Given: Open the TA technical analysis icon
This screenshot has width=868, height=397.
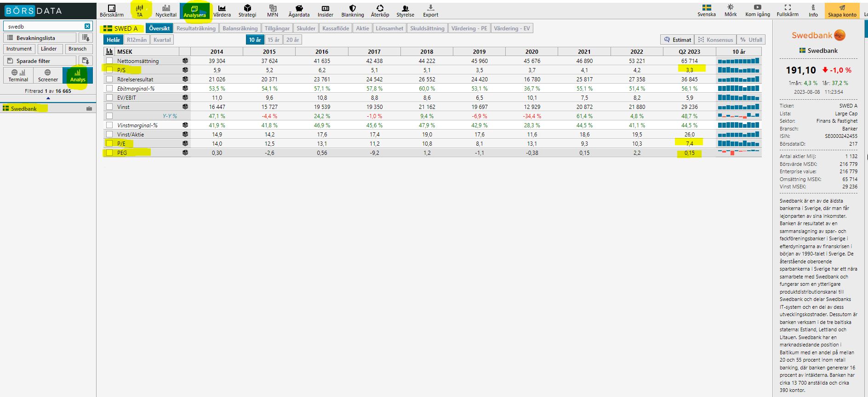Looking at the screenshot, I should tap(140, 11).
